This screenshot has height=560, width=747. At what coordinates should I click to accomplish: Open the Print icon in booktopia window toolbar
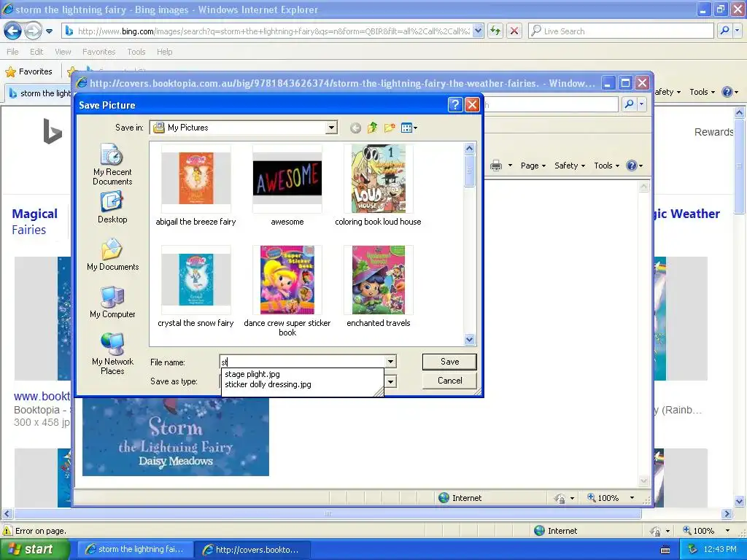click(496, 166)
